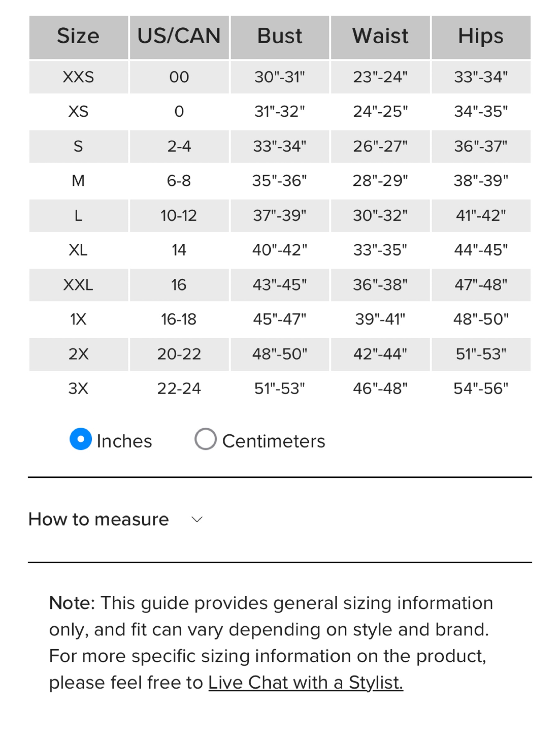Select the XXS size row label
560x746 pixels.
[x=78, y=77]
